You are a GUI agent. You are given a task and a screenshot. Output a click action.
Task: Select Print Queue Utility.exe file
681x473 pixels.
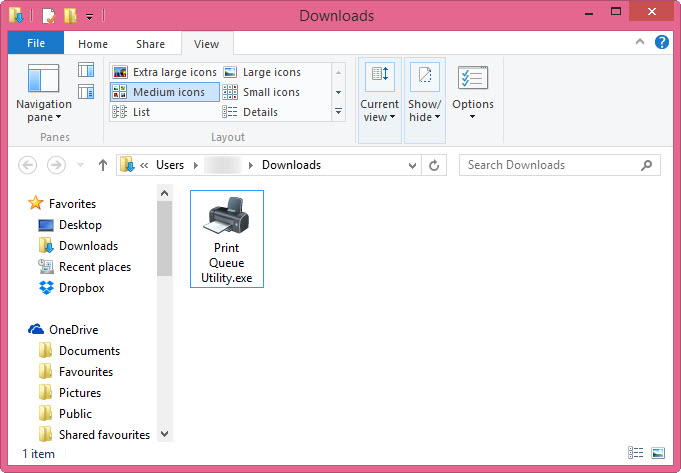click(x=226, y=238)
